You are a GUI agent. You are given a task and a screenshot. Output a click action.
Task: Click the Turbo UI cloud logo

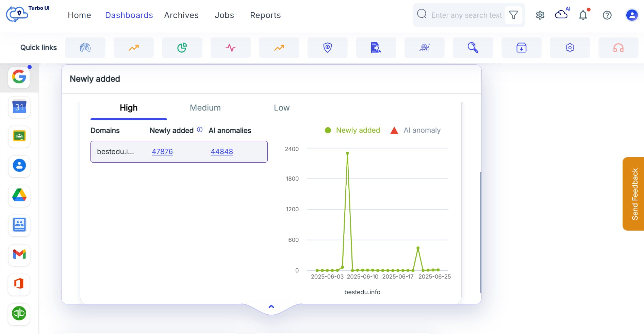[17, 14]
